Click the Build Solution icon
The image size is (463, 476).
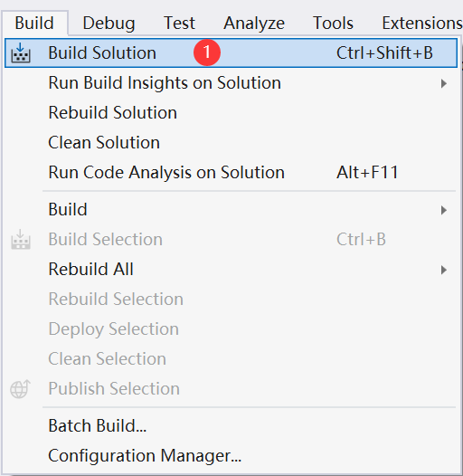tap(21, 52)
